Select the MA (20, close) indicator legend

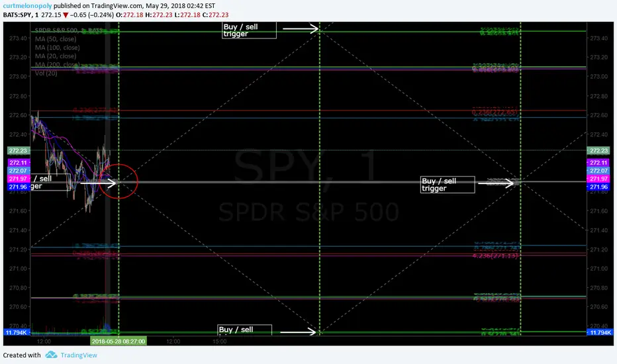(56, 56)
